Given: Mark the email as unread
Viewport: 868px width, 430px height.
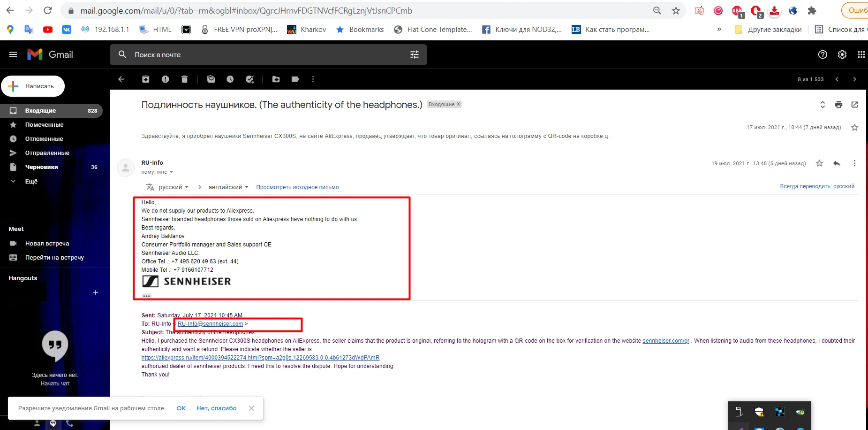Looking at the screenshot, I should pyautogui.click(x=211, y=79).
